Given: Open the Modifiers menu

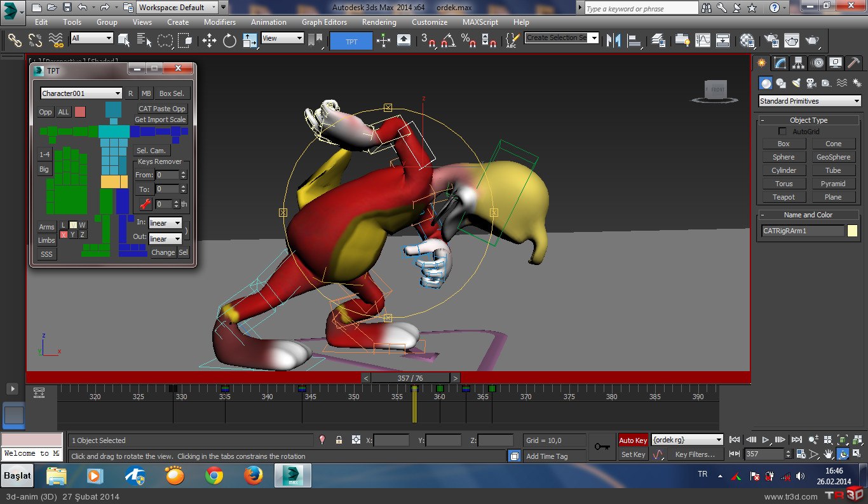Looking at the screenshot, I should (220, 22).
